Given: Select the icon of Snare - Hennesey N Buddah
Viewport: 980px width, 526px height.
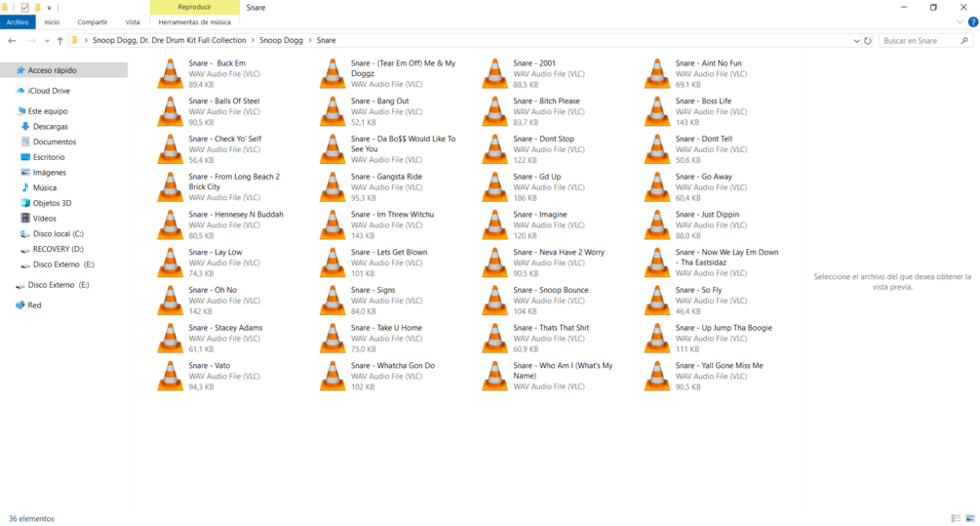Looking at the screenshot, I should [170, 225].
